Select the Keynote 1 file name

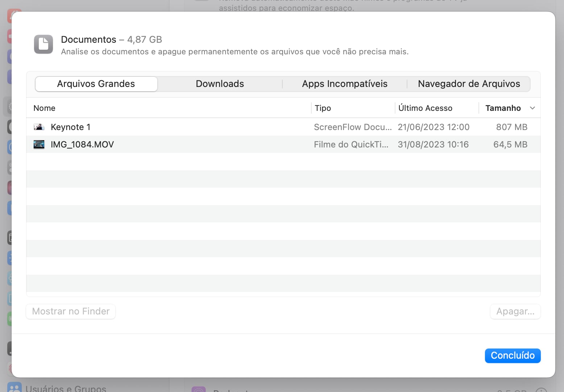point(71,127)
